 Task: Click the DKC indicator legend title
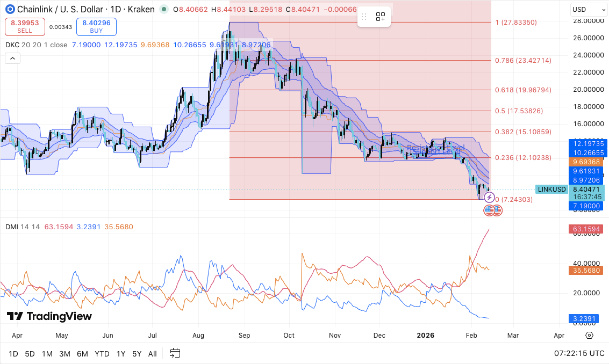point(11,45)
